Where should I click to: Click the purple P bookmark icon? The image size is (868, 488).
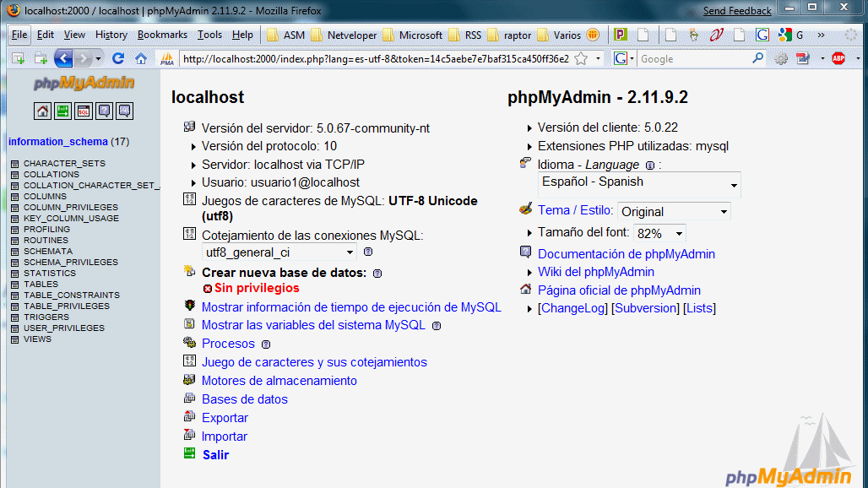coord(621,35)
